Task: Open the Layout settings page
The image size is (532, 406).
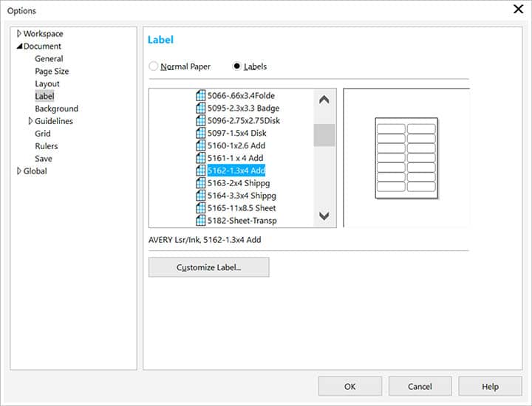Action: (x=47, y=83)
